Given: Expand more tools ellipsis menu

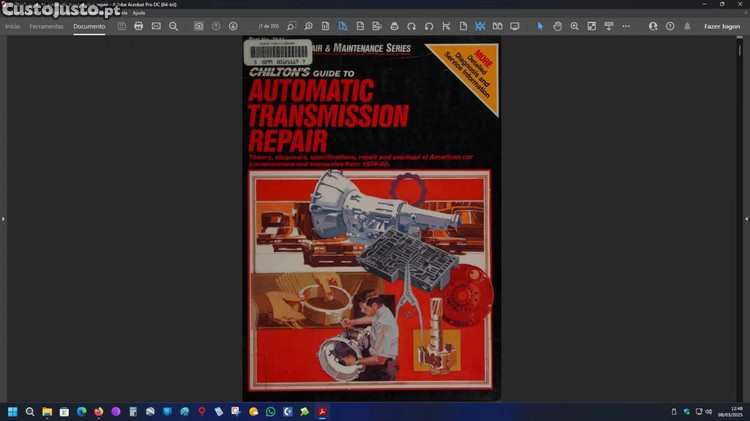Looking at the screenshot, I should click(x=626, y=26).
